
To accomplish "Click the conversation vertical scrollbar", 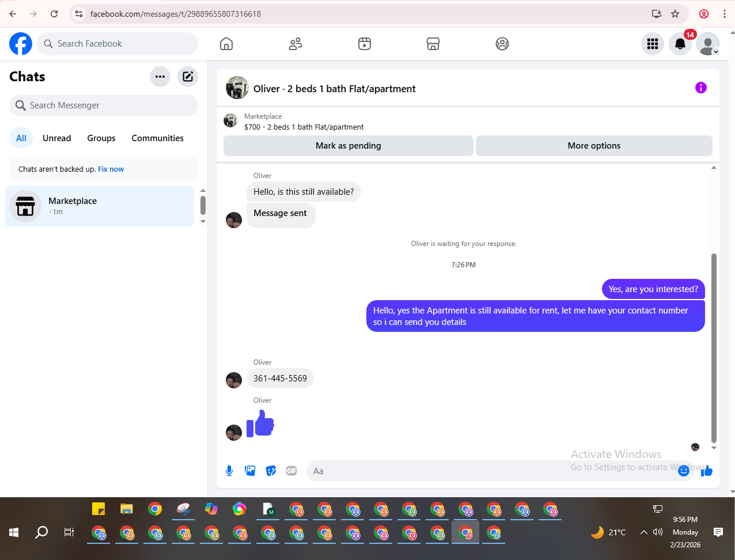I will pyautogui.click(x=714, y=347).
